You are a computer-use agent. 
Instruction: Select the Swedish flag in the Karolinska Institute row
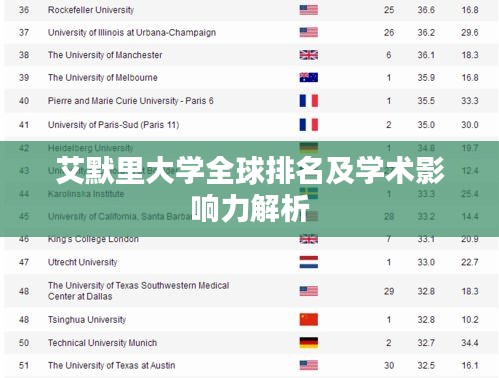[x=308, y=194]
